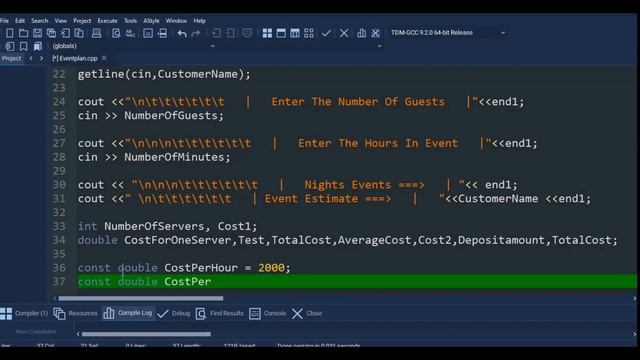Click the sidebar tabs left arrow
This screenshot has width=640, height=360.
[x=31, y=58]
